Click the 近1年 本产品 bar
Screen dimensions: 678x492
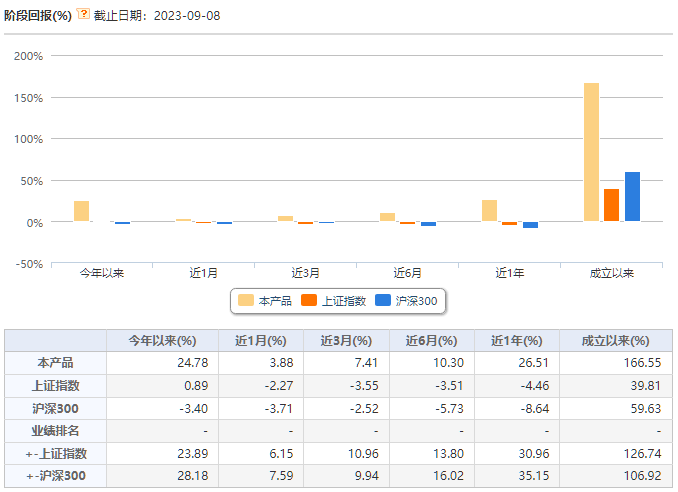click(x=489, y=211)
